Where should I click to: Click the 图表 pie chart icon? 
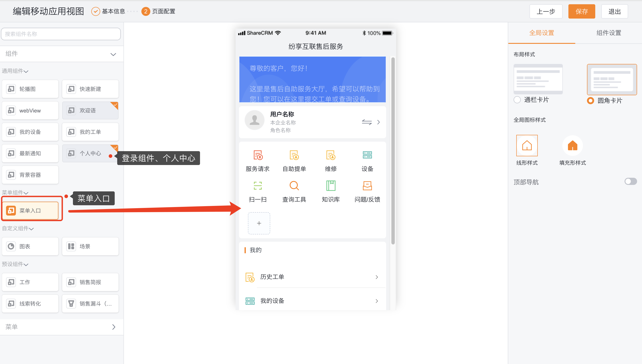pyautogui.click(x=11, y=246)
